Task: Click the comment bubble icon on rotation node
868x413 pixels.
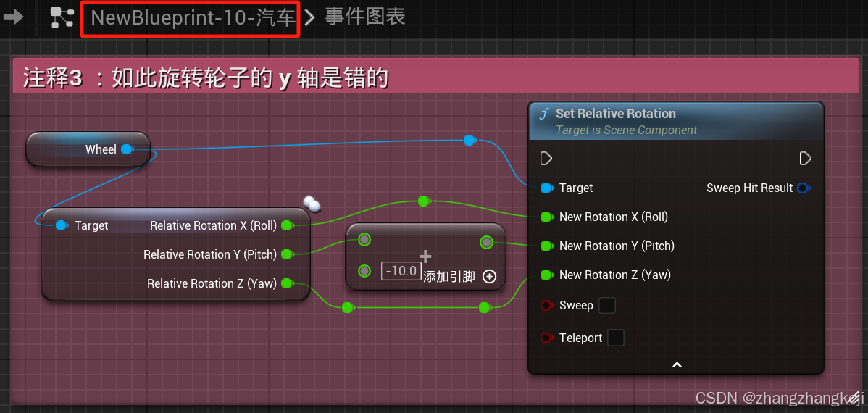Action: coord(312,204)
